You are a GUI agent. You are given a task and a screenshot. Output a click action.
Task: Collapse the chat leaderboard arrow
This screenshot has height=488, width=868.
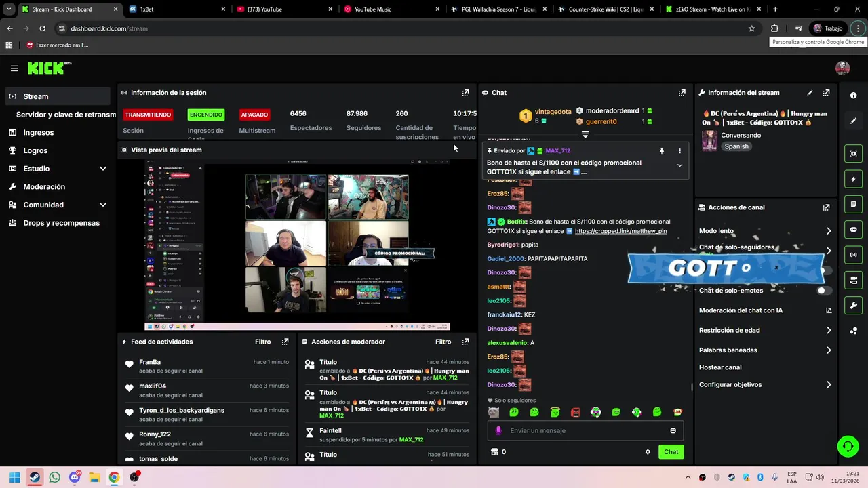pos(585,134)
